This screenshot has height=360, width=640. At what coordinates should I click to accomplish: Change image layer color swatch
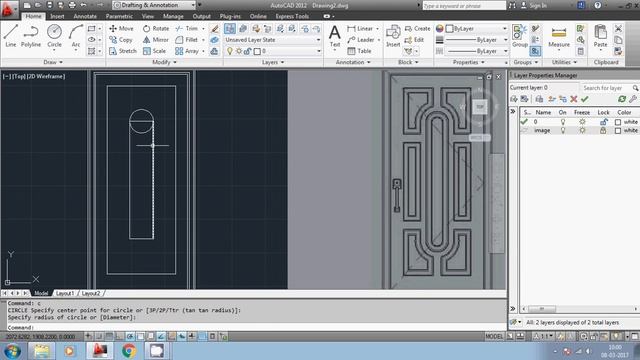[618, 131]
